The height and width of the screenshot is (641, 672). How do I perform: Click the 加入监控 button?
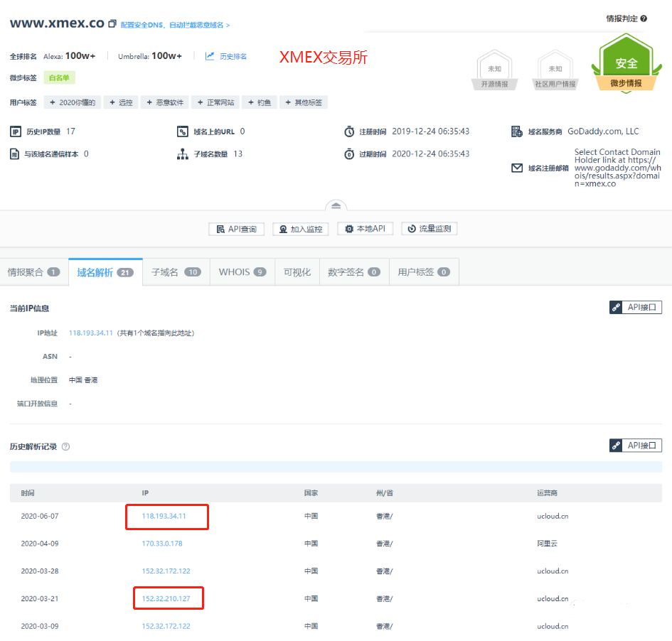point(300,229)
